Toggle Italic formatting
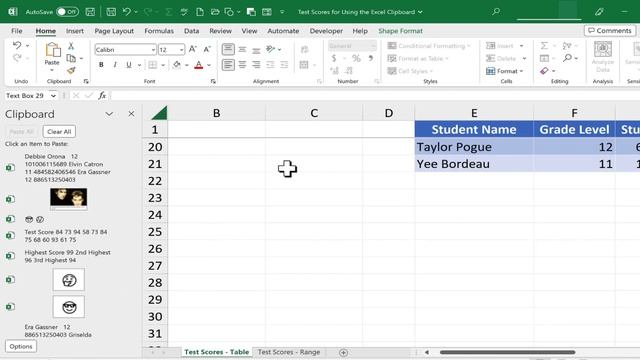640x360 pixels. coord(115,64)
